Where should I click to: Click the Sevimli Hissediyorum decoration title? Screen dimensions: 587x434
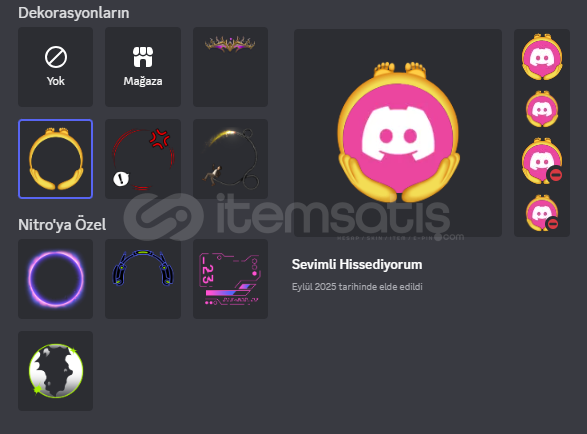click(357, 264)
